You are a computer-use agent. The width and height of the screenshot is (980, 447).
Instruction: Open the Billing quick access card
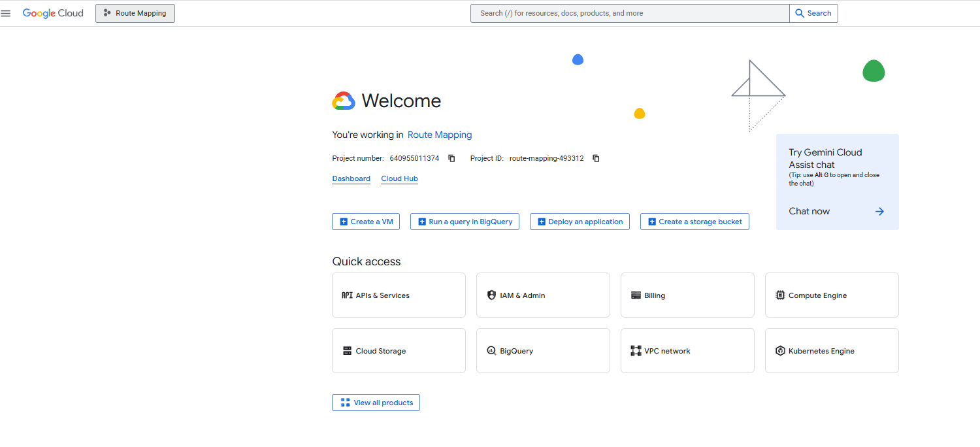[687, 295]
